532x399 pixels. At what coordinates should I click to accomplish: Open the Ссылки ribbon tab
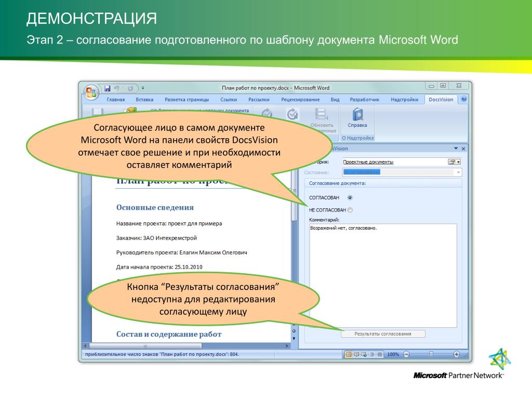coord(229,99)
